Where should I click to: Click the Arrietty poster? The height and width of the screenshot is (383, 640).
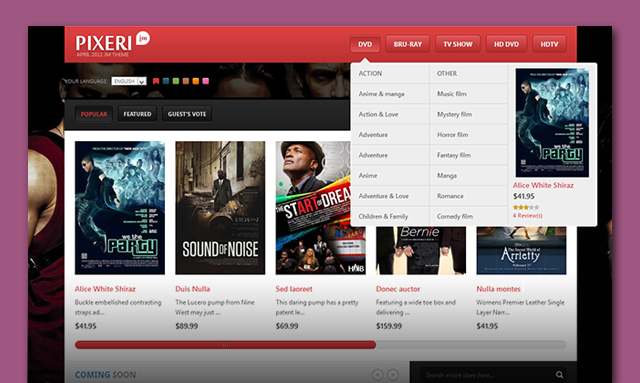521,250
